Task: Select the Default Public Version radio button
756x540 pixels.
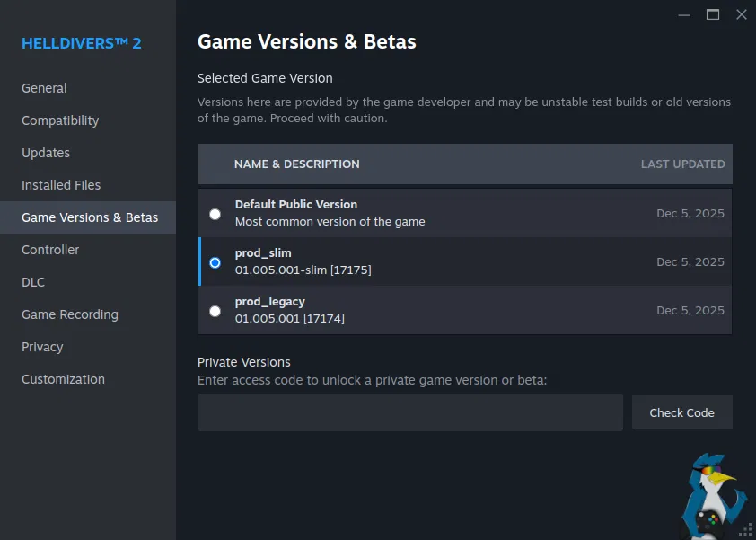Action: tap(215, 214)
